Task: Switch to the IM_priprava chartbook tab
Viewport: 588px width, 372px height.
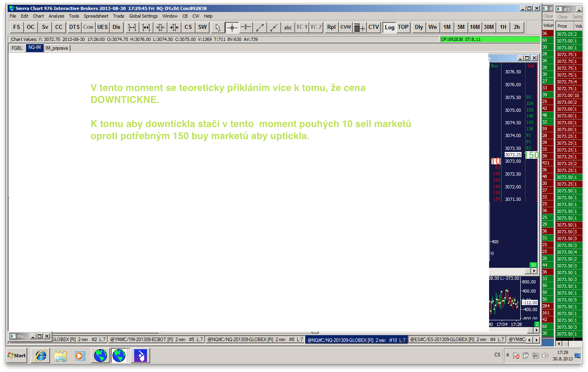Action: 57,48
